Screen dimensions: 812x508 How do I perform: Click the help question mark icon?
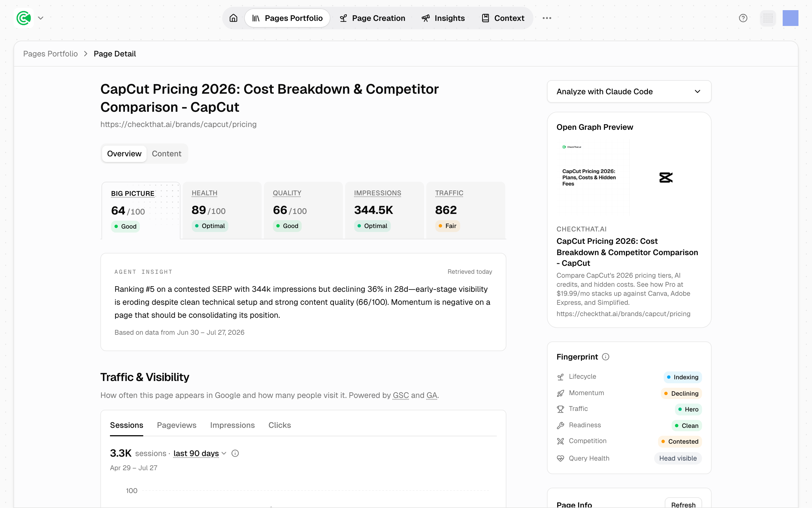pos(743,18)
